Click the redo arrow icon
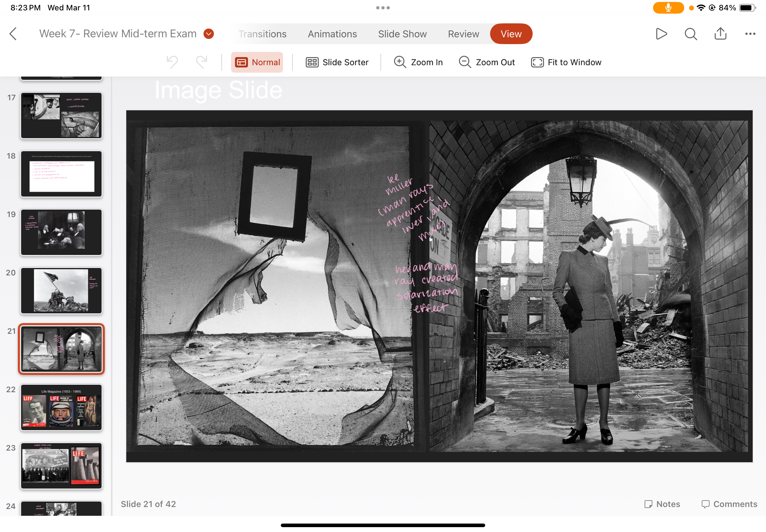 (x=202, y=62)
